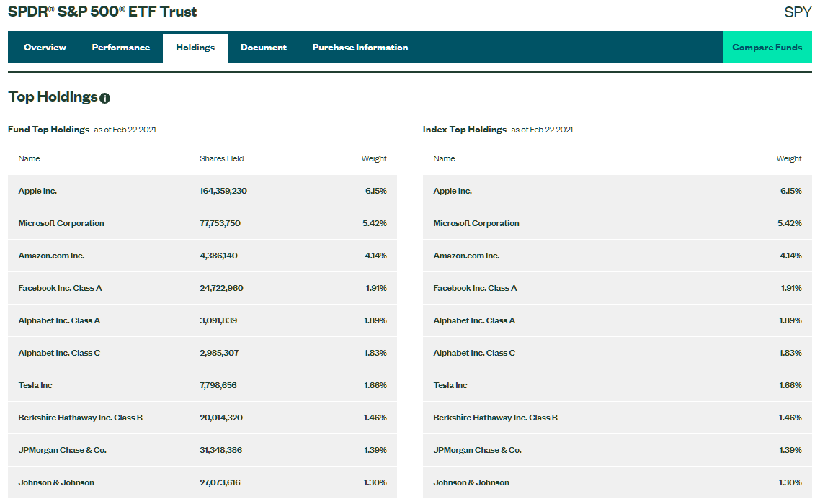Click the SPY ticker symbol
Screen dimensions: 820x504
point(797,12)
